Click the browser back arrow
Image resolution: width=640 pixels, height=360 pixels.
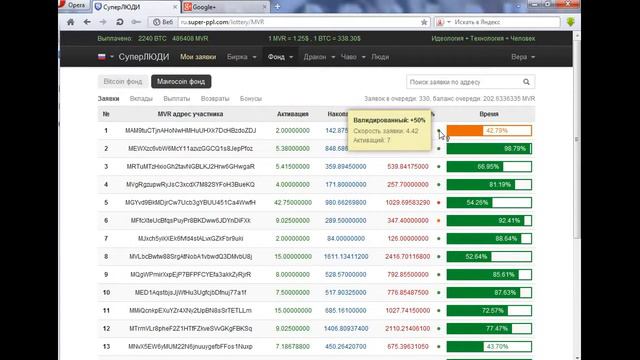point(87,22)
